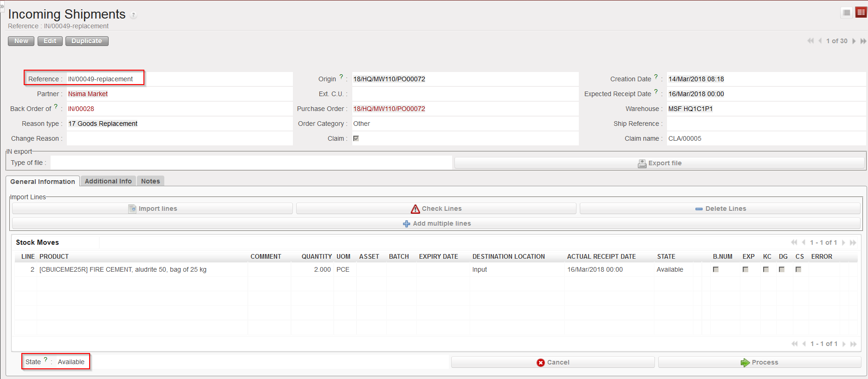
Task: Toggle the B.NUM checkbox in stock move row
Action: pos(716,269)
